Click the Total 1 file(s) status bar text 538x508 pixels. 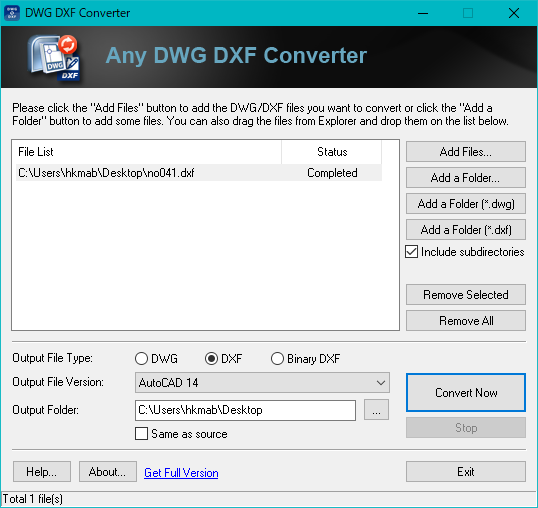coord(33,499)
